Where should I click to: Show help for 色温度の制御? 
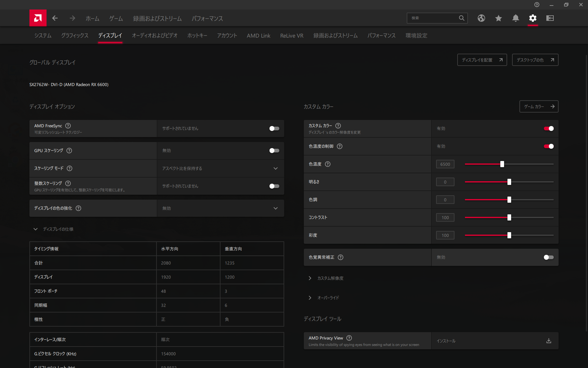point(340,146)
